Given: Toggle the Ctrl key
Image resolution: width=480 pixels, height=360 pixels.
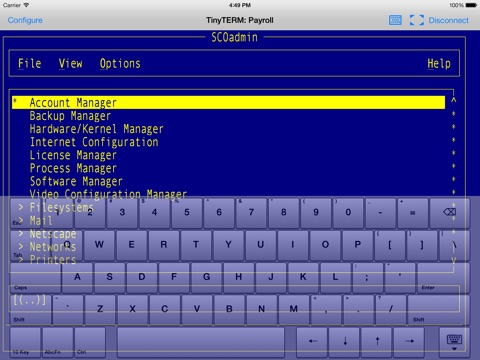Looking at the screenshot, I should tap(90, 342).
